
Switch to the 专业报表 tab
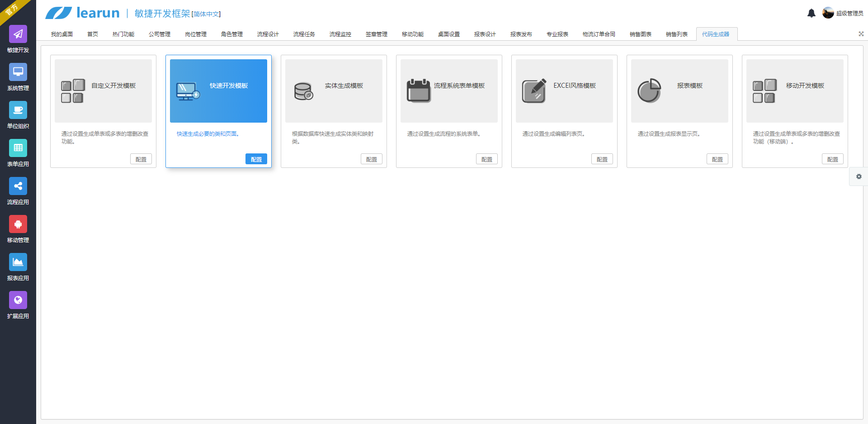click(557, 34)
